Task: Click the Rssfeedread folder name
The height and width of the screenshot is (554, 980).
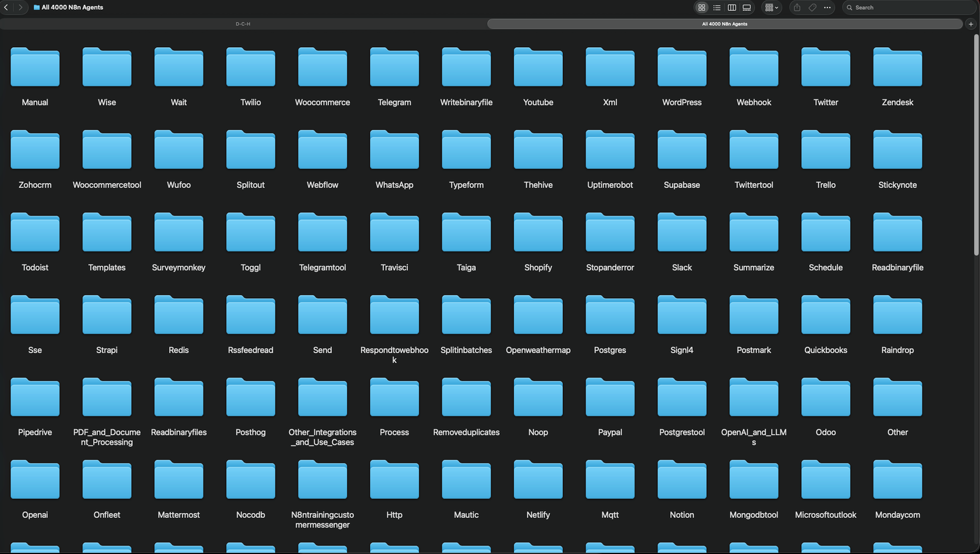Action: coord(251,350)
